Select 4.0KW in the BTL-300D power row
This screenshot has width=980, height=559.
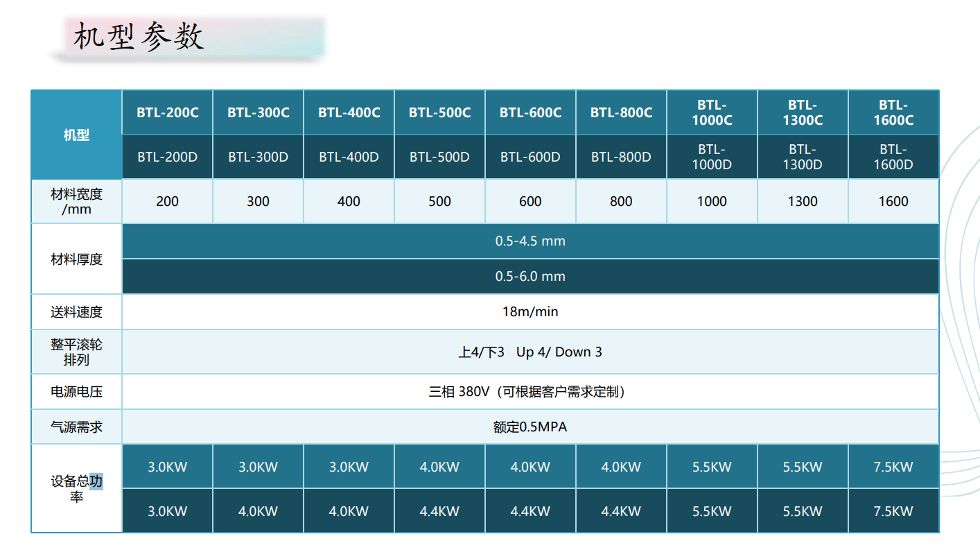[258, 511]
